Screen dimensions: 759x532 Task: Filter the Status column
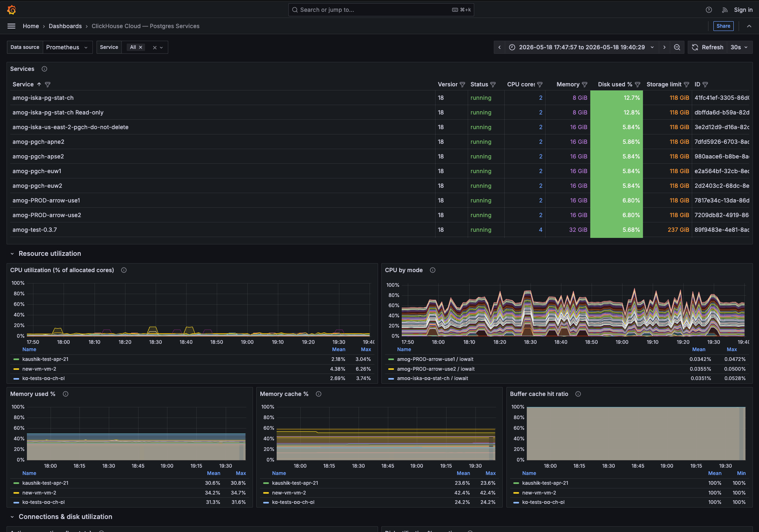[493, 84]
